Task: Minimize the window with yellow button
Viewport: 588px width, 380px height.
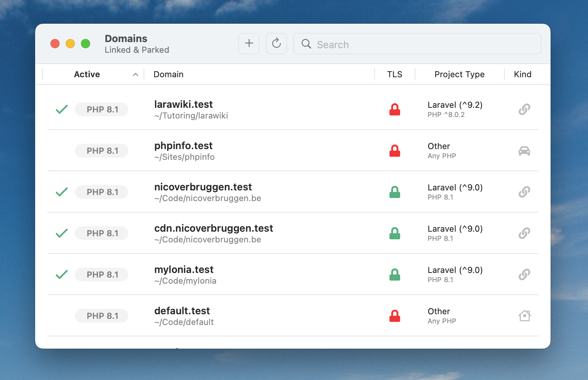Action: pos(70,44)
